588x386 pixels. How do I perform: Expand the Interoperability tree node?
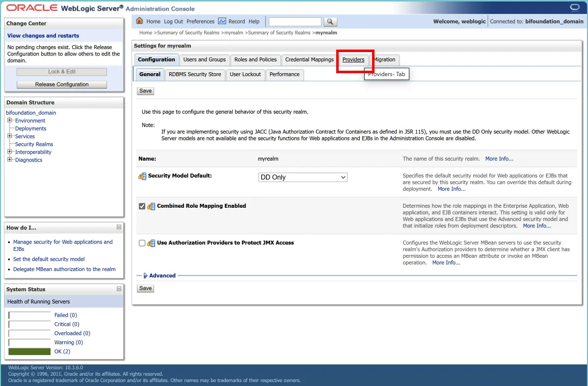click(9, 152)
